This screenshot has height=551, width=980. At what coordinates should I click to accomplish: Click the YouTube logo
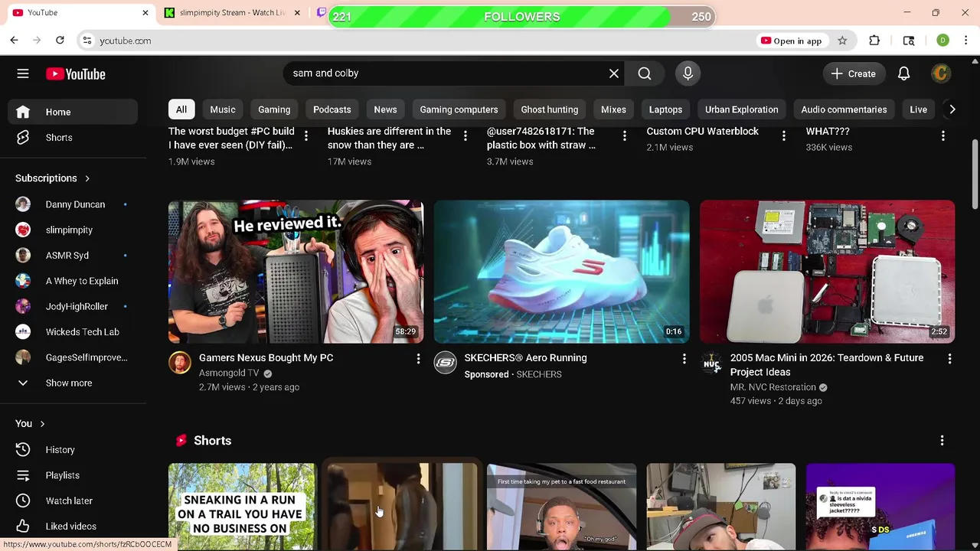[x=75, y=73]
